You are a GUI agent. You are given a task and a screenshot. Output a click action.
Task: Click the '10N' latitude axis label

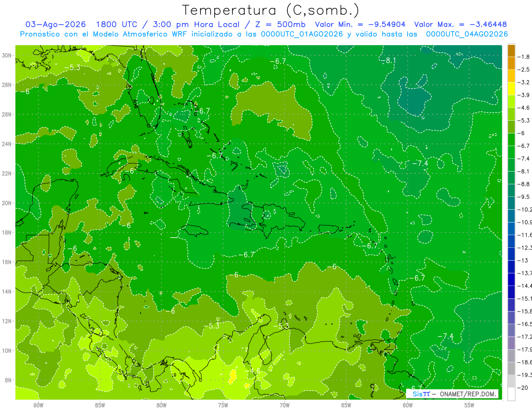[7, 350]
